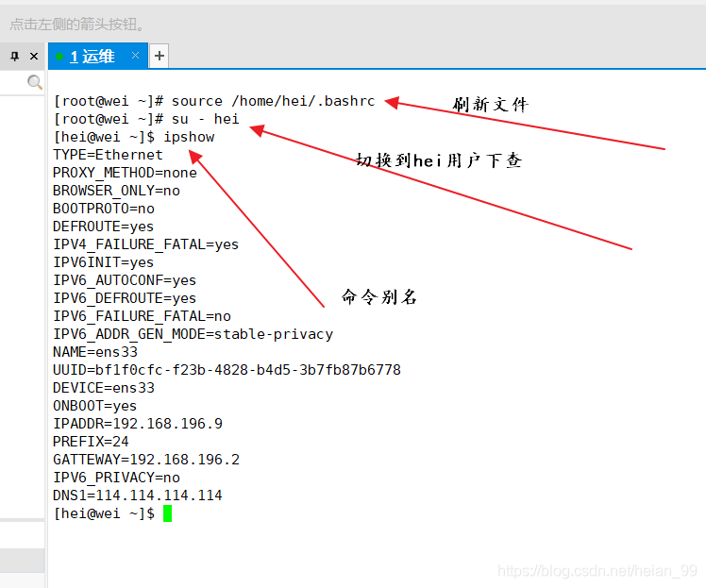Add a new session tab with plus button
Viewport: 706px width, 588px height.
pyautogui.click(x=159, y=56)
